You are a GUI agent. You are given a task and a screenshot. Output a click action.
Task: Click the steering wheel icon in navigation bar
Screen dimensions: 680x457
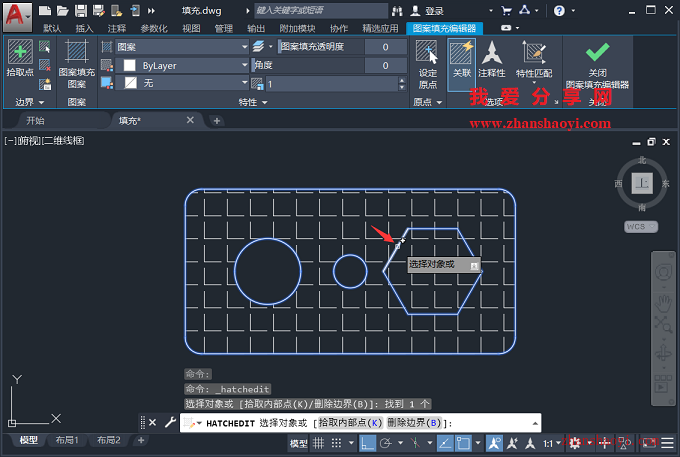663,272
